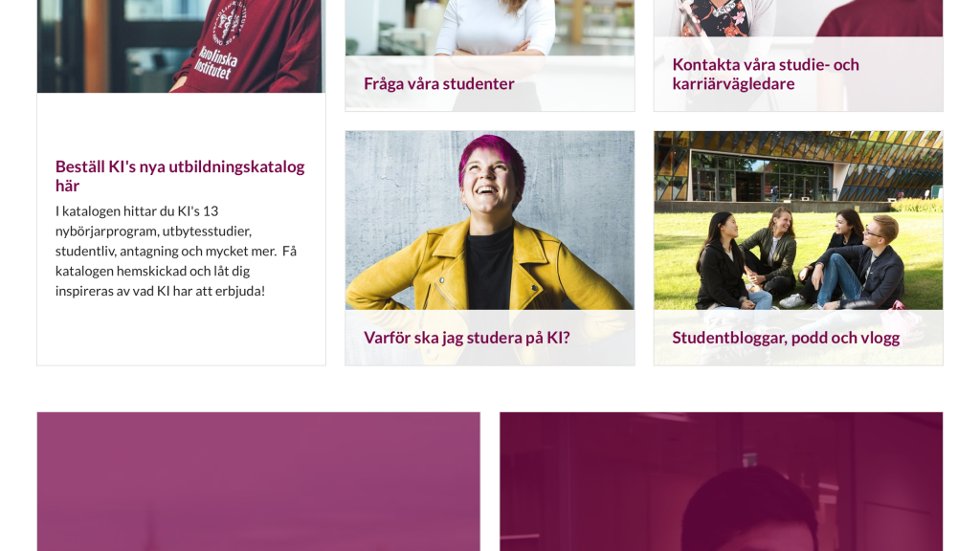This screenshot has width=980, height=551.
Task: Open the 'Varför ska jag studera på KI?' link
Action: [467, 338]
